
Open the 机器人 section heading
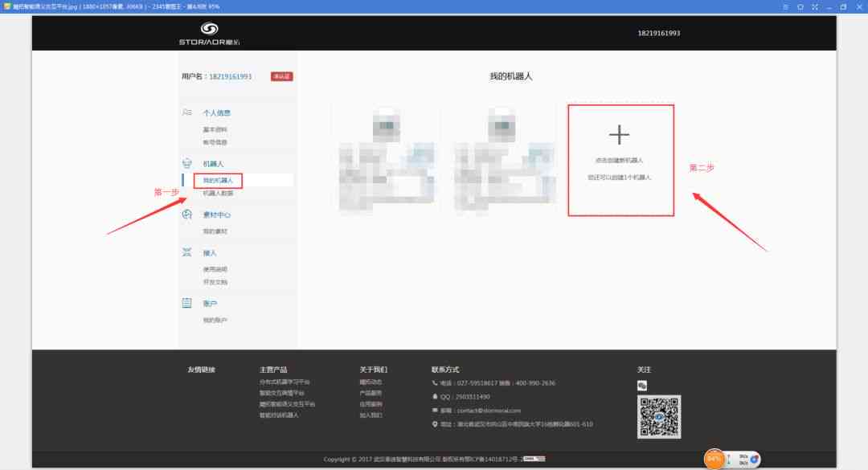(x=213, y=164)
